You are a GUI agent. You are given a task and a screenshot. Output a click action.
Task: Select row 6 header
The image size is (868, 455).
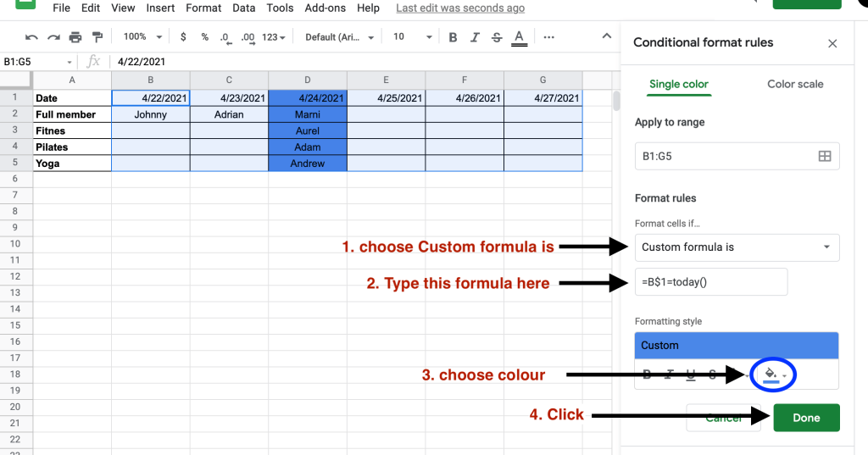coord(15,179)
